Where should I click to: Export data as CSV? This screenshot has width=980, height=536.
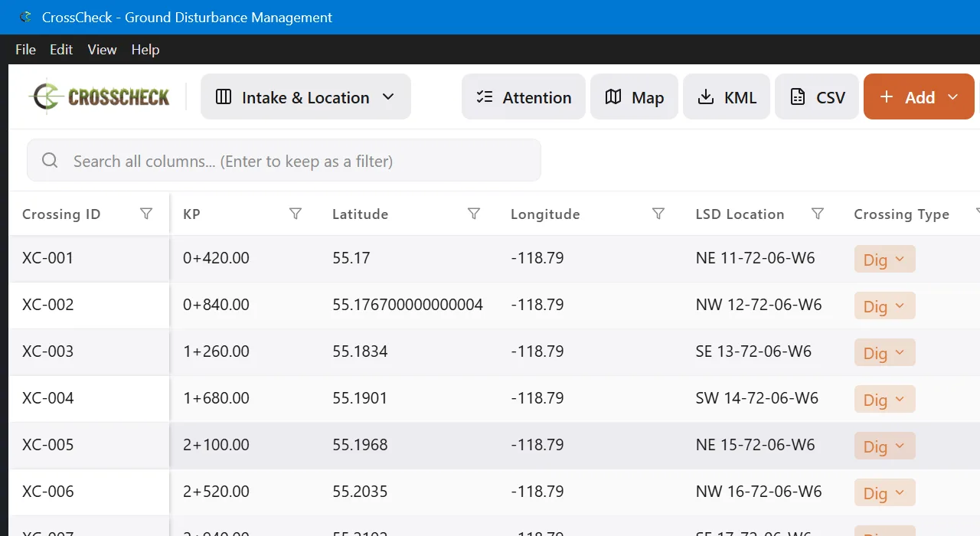[x=817, y=96]
